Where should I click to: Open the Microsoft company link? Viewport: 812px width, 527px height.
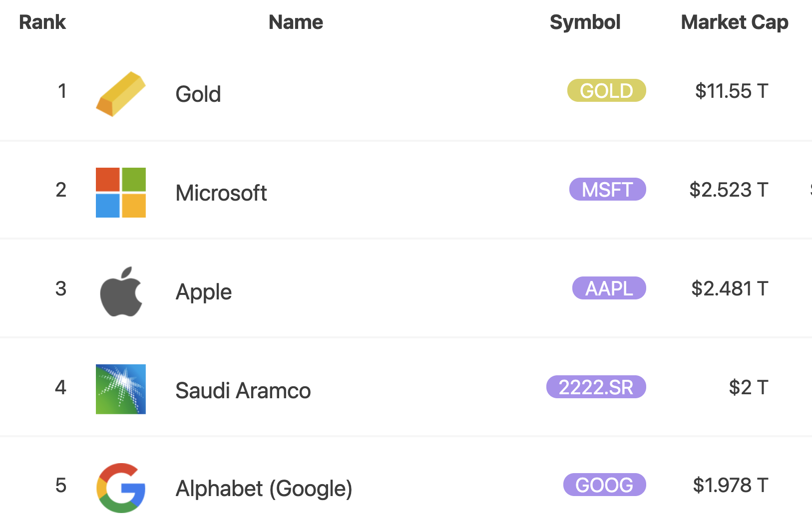pyautogui.click(x=221, y=193)
